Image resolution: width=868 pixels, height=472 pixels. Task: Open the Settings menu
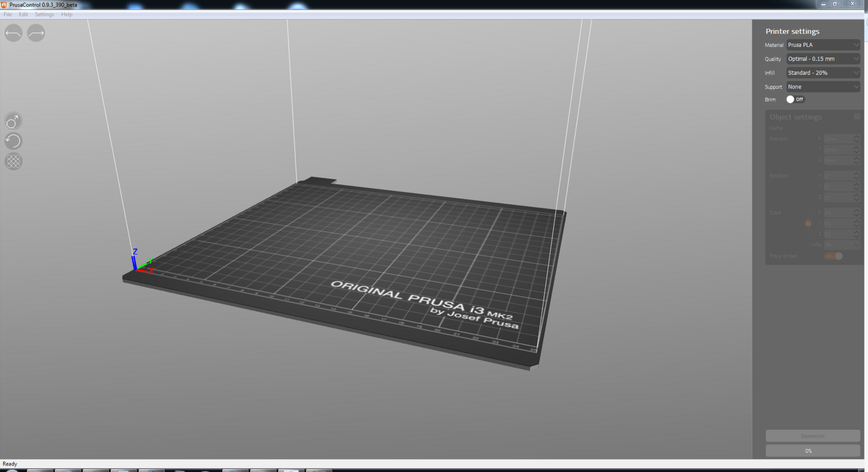pos(44,15)
